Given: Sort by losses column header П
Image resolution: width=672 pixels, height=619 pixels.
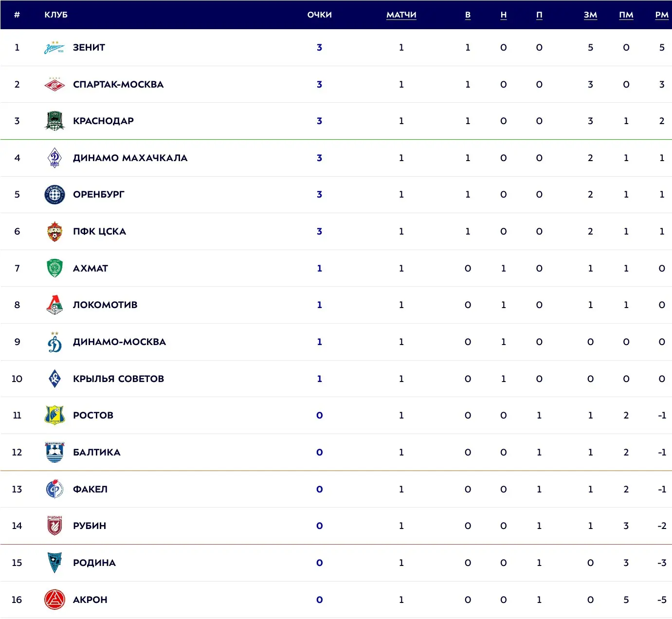Looking at the screenshot, I should pyautogui.click(x=539, y=15).
